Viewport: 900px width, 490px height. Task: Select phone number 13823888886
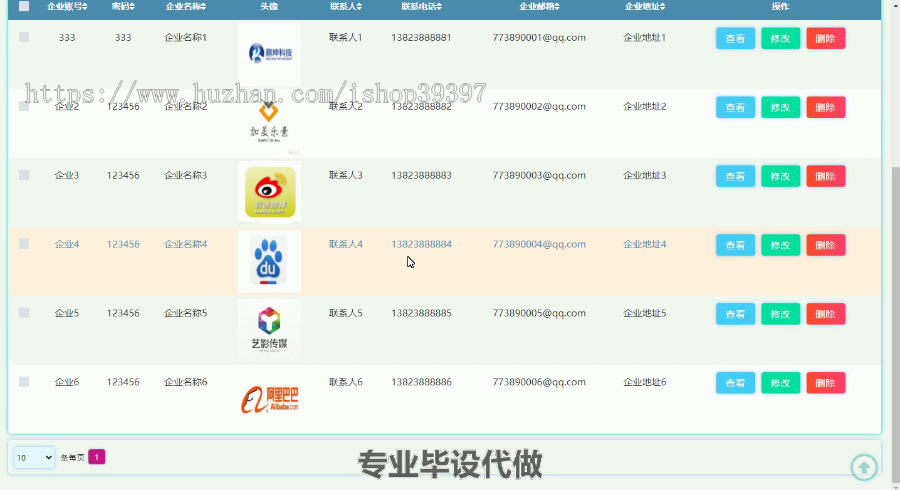[x=421, y=382]
